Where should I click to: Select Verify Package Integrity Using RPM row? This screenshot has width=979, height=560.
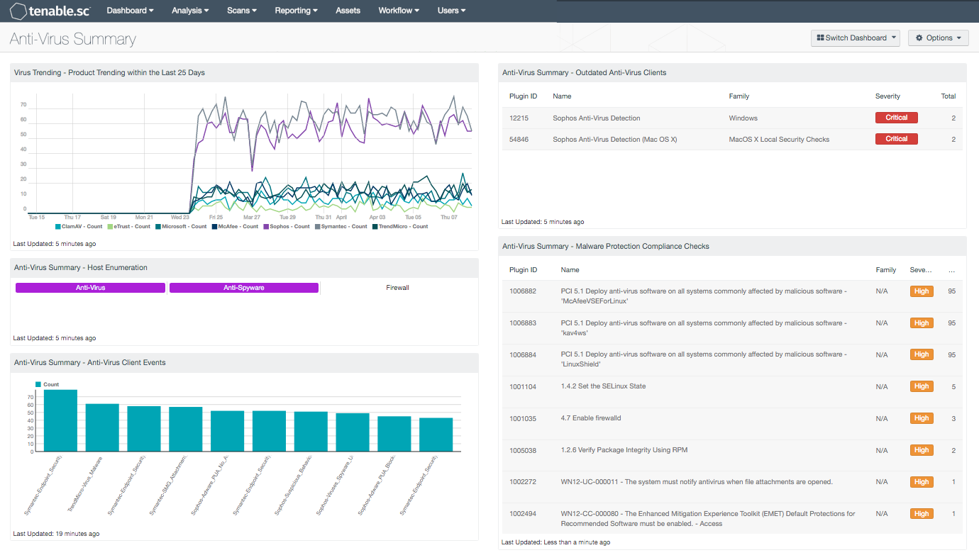[732, 456]
